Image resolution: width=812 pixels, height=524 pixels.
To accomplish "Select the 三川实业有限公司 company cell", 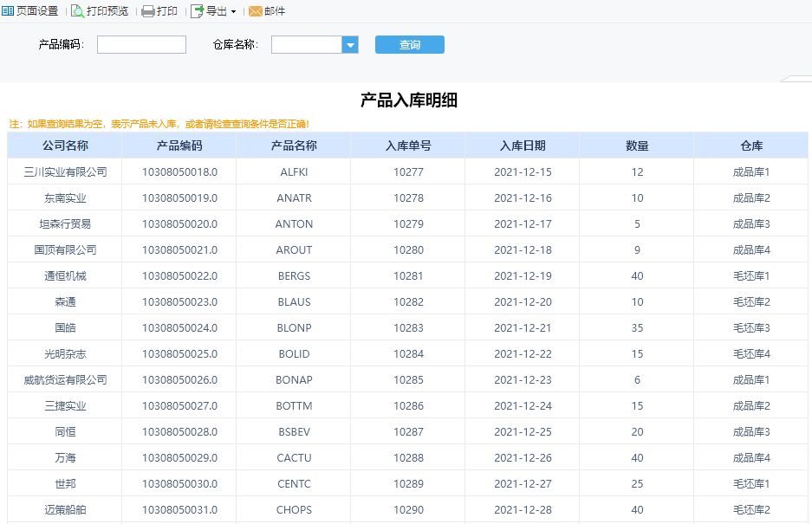I will tap(65, 171).
